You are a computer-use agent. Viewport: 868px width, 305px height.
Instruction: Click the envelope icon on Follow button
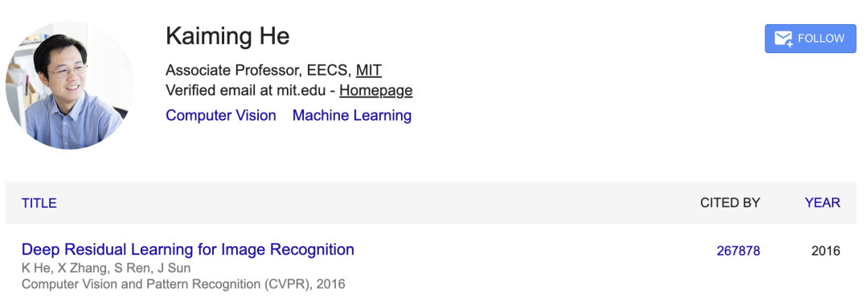[x=784, y=39]
